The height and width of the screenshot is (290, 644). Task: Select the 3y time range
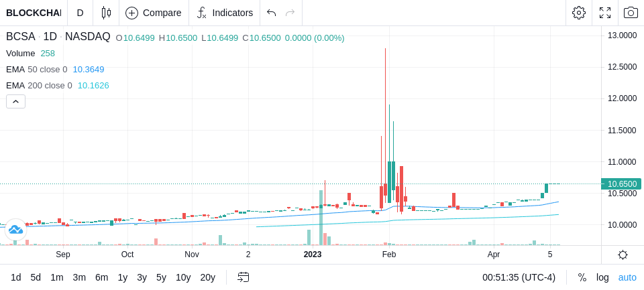142,278
